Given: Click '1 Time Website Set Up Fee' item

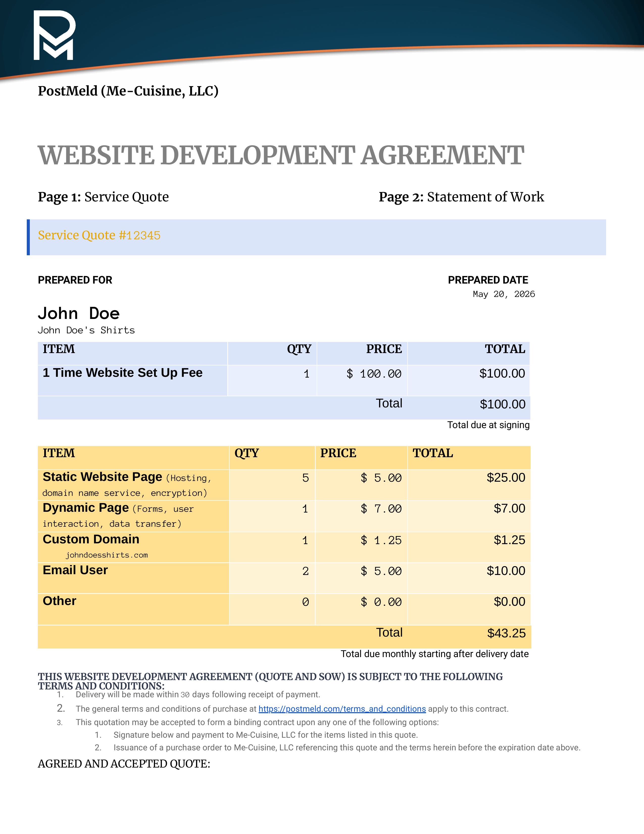Looking at the screenshot, I should 122,373.
